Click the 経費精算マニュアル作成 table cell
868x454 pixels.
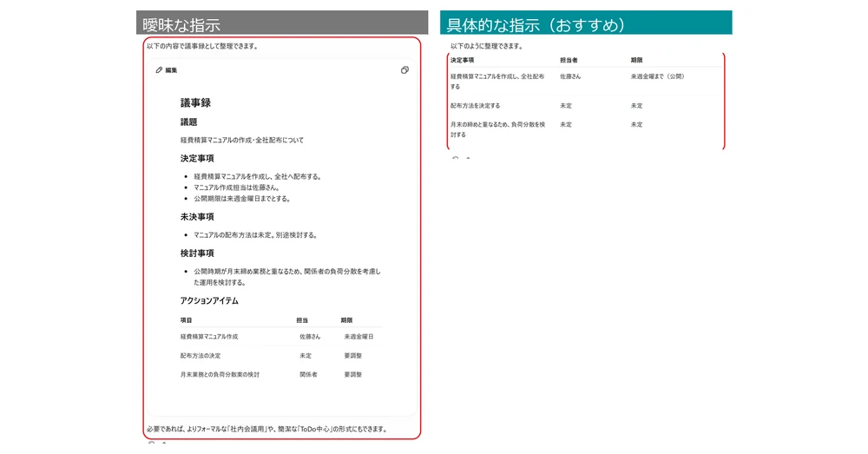[x=208, y=337]
